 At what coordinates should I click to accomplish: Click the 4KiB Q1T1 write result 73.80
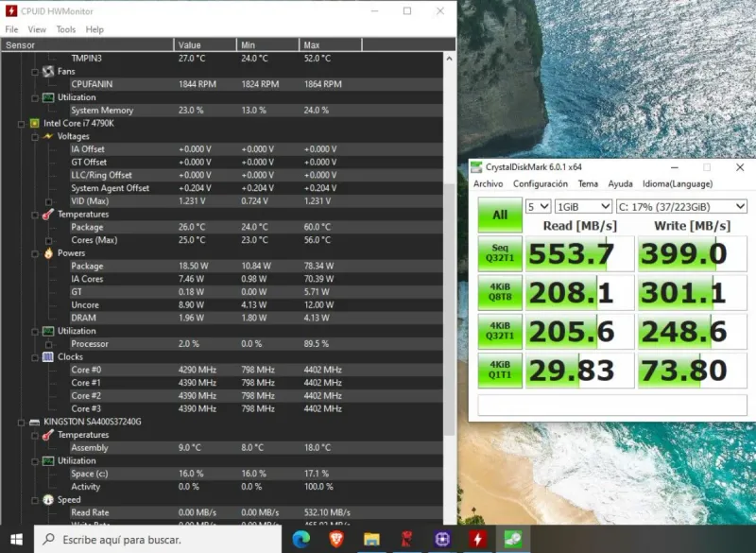click(693, 371)
